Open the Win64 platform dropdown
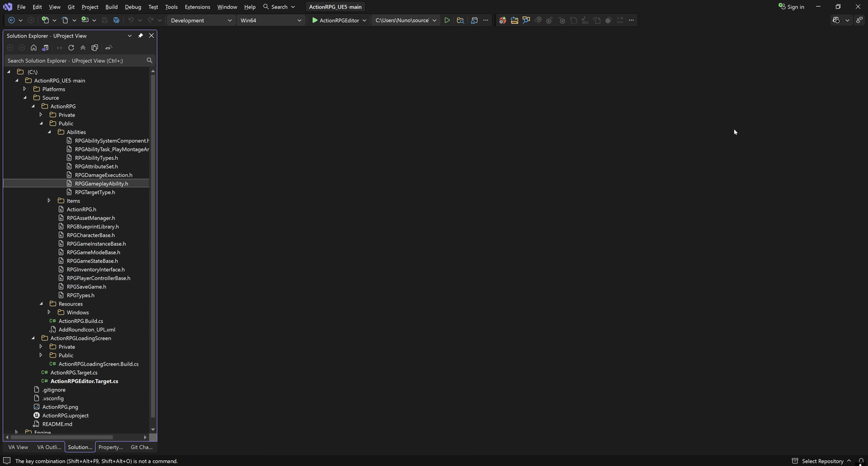Viewport: 868px width, 466px height. point(271,20)
